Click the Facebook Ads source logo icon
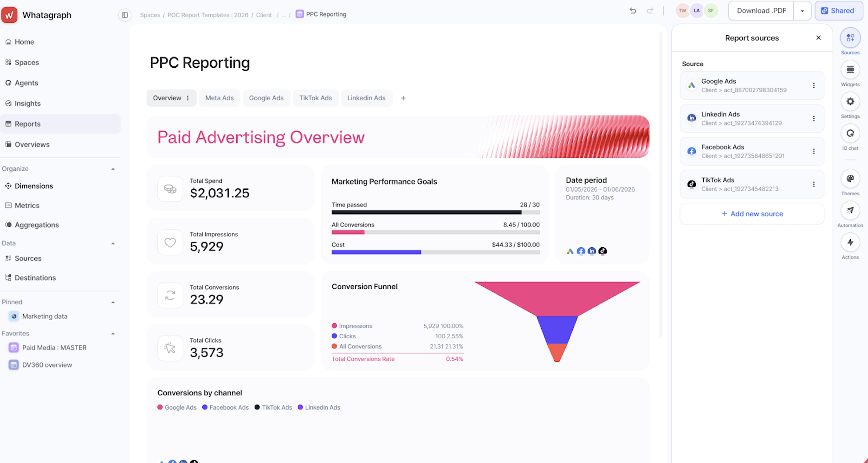This screenshot has width=868, height=463. point(692,151)
